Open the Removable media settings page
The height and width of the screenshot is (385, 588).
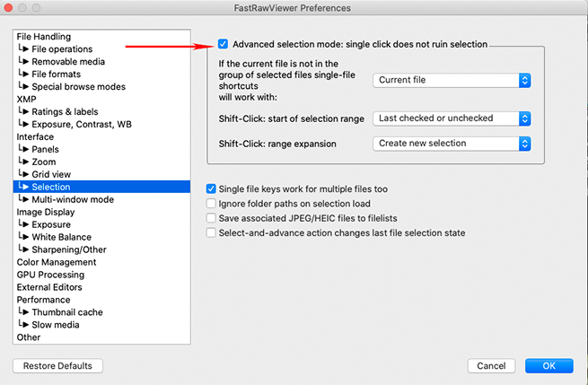point(68,62)
